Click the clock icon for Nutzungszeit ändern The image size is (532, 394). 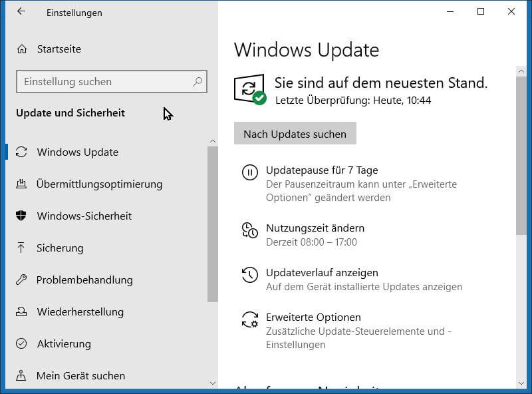point(250,230)
